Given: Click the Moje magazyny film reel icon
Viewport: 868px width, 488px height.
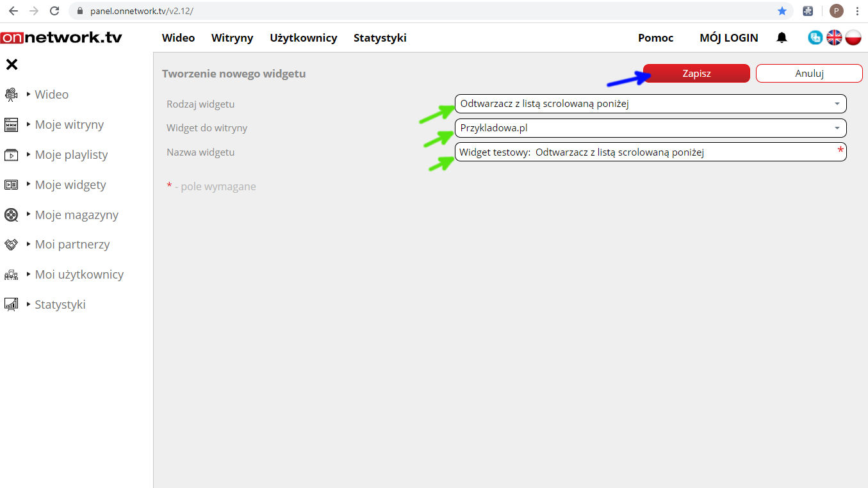Looking at the screenshot, I should tap(11, 215).
